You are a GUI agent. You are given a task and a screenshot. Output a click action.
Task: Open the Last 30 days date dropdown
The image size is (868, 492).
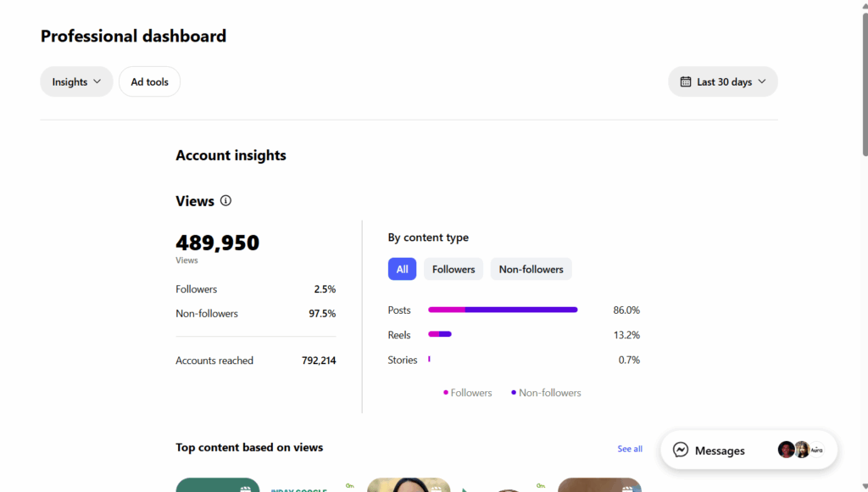click(723, 82)
